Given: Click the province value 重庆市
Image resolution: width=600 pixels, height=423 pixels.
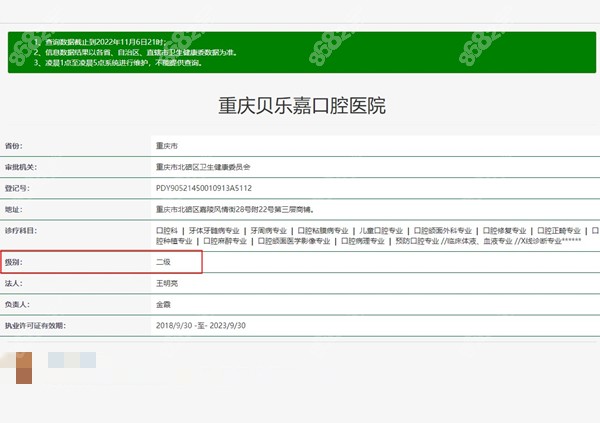Looking at the screenshot, I should [167, 146].
